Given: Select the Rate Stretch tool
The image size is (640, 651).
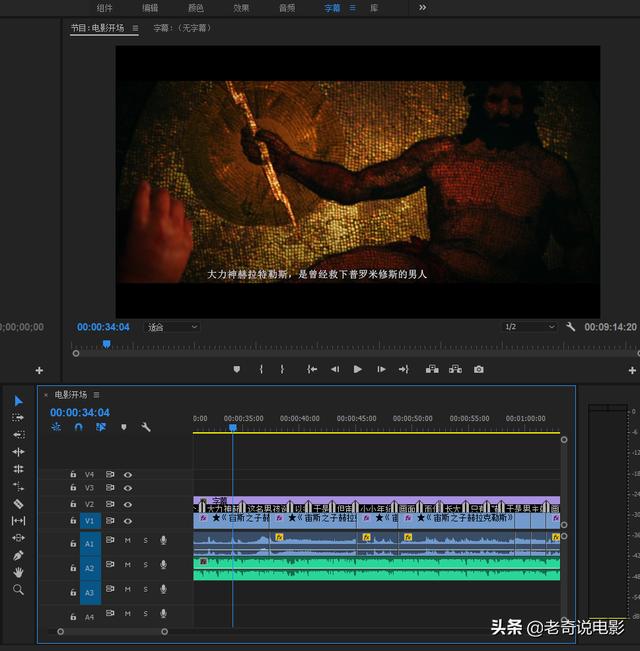Looking at the screenshot, I should [18, 469].
